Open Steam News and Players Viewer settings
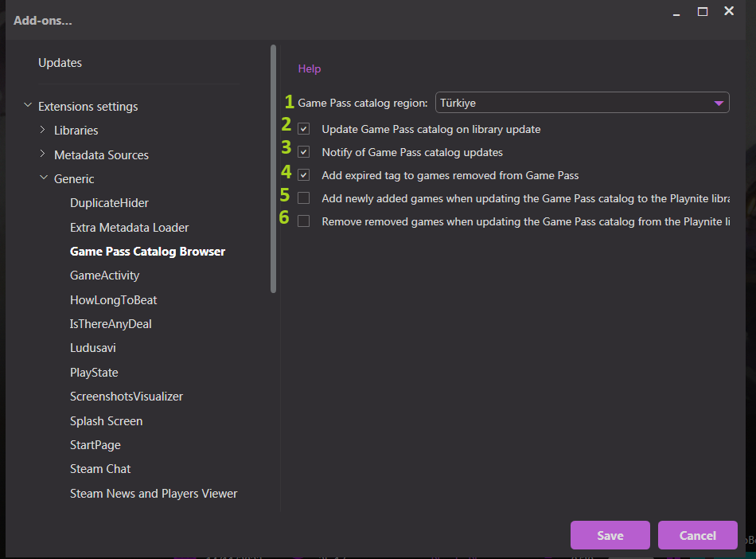 tap(154, 494)
